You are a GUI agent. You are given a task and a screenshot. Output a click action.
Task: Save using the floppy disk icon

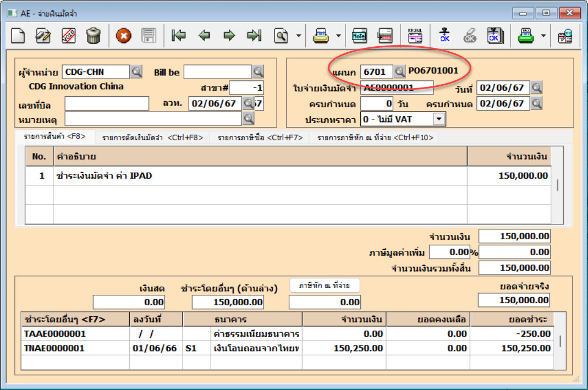(x=149, y=36)
